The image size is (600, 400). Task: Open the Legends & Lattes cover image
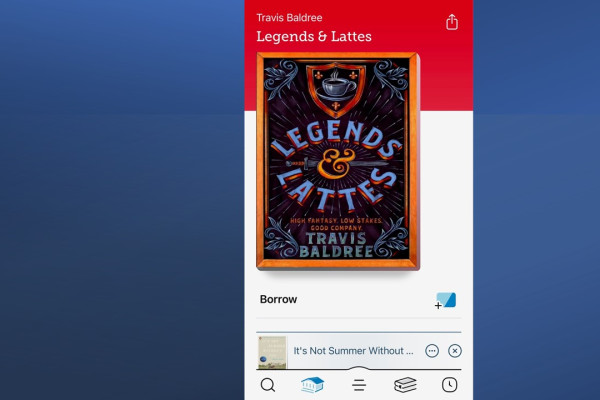click(x=338, y=161)
